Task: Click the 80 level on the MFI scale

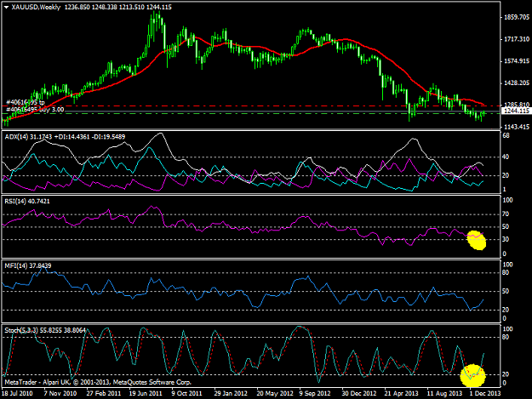Action: [506, 272]
